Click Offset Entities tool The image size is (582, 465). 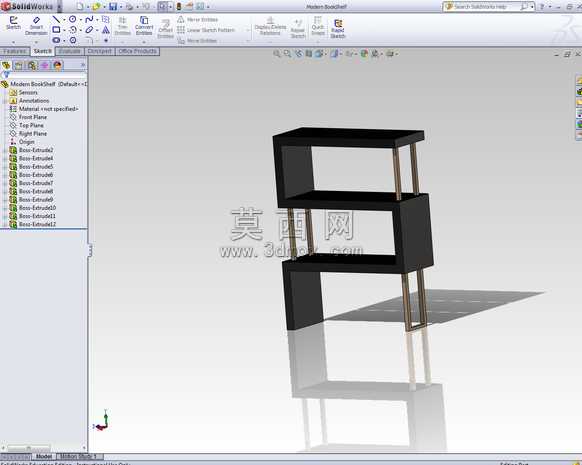coord(166,29)
